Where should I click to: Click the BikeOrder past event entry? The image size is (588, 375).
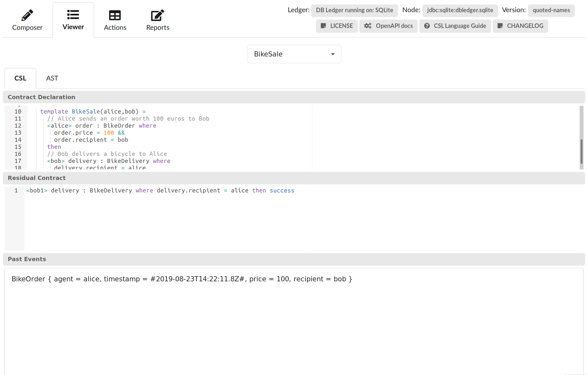(x=182, y=279)
